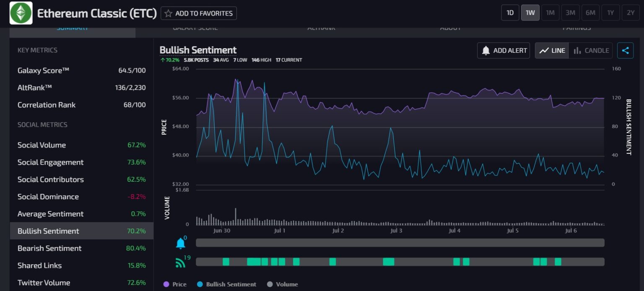Select the 2Y time range
This screenshot has height=291, width=644.
pos(631,13)
